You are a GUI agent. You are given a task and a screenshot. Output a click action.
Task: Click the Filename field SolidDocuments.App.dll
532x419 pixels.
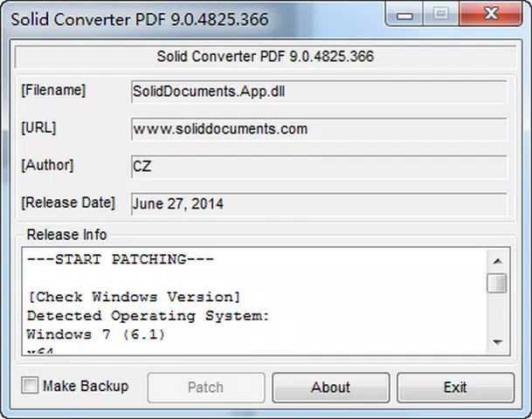[x=319, y=92]
